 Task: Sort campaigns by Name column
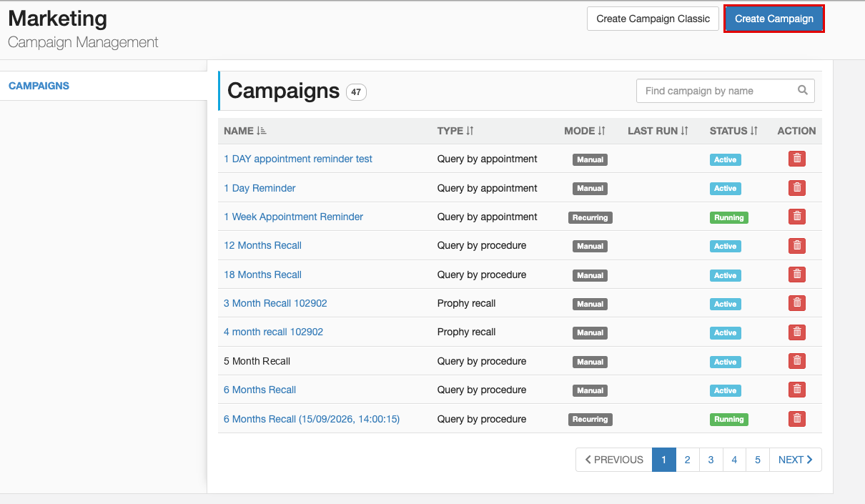click(245, 131)
